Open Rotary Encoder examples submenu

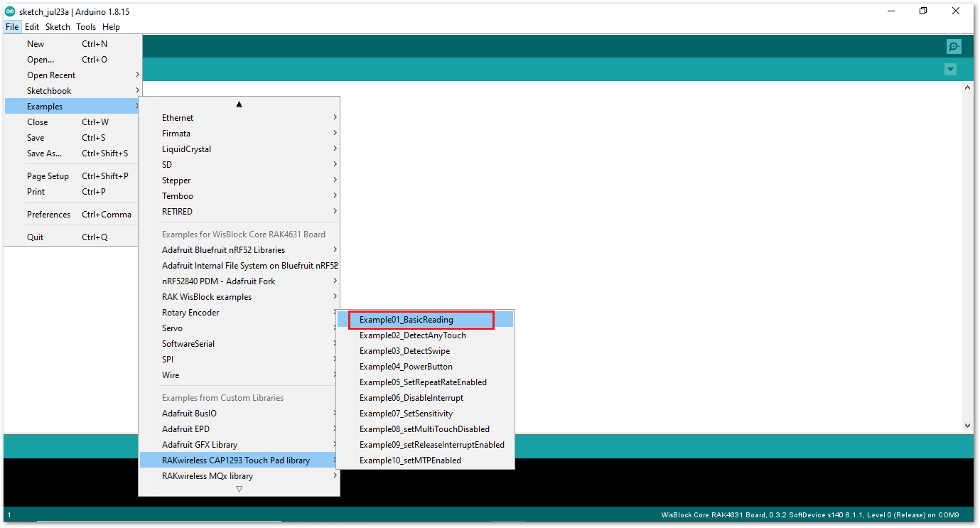tap(239, 313)
